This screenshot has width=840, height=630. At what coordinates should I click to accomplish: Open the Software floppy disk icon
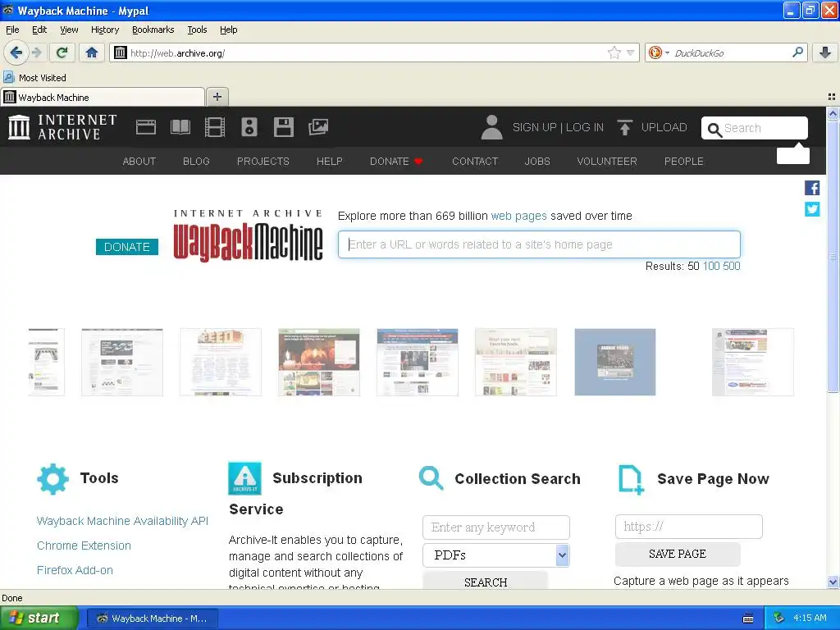click(283, 127)
